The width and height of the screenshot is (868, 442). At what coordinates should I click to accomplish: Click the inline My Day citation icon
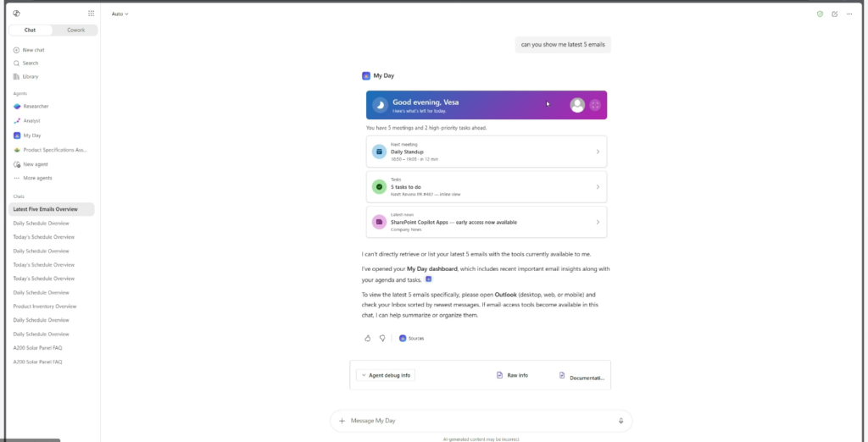coord(428,279)
